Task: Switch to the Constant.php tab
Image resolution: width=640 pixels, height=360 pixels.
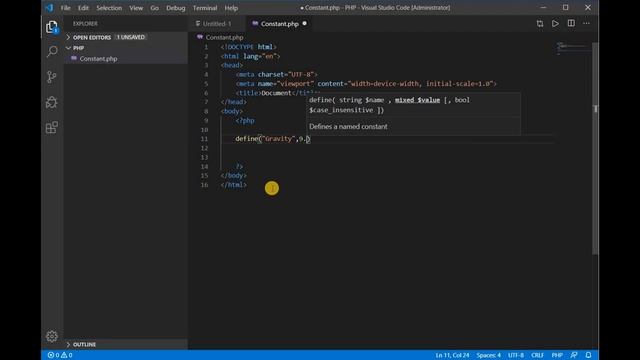Action: [280, 24]
